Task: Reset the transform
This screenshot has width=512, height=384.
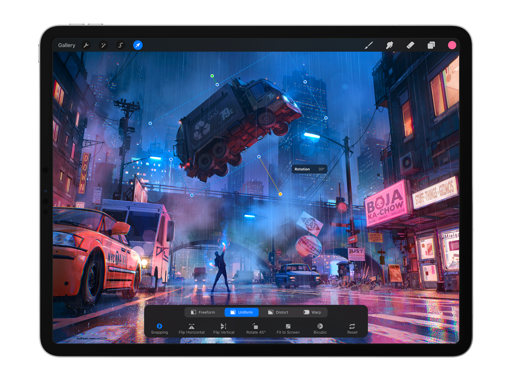Action: (352, 328)
